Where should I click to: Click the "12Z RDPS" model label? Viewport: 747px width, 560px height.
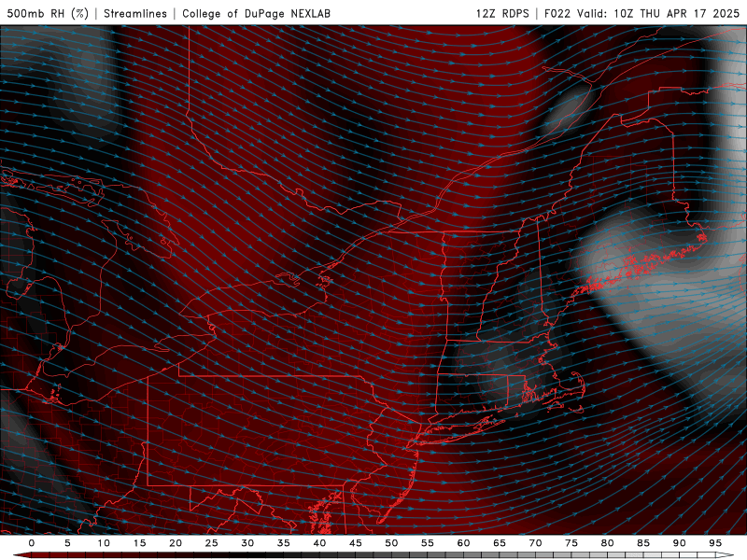[502, 13]
